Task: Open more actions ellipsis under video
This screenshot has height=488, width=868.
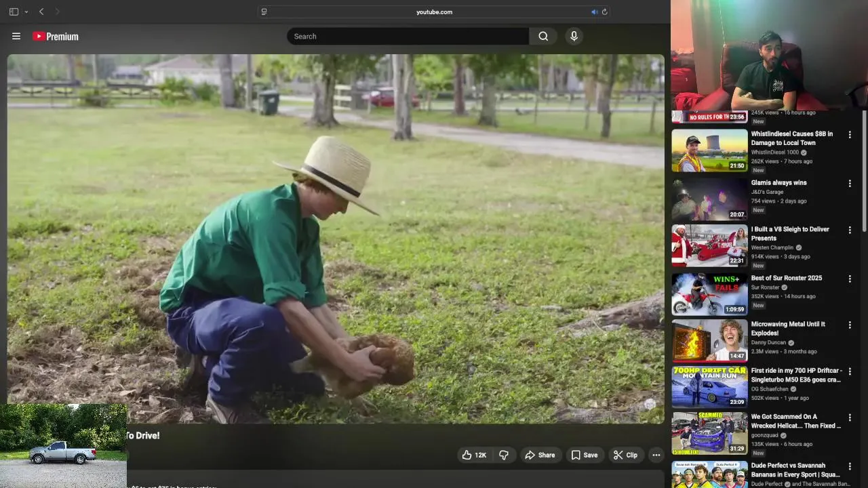Action: click(x=656, y=455)
